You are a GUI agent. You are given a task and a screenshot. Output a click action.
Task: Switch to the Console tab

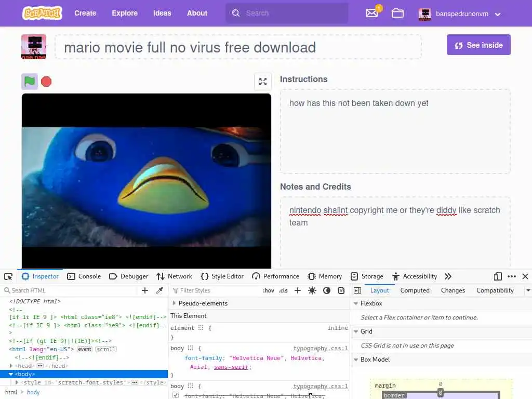(84, 276)
